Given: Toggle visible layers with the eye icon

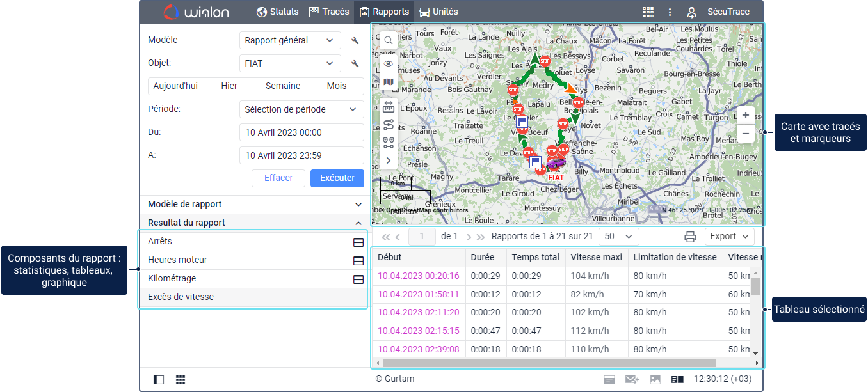Looking at the screenshot, I should (388, 63).
